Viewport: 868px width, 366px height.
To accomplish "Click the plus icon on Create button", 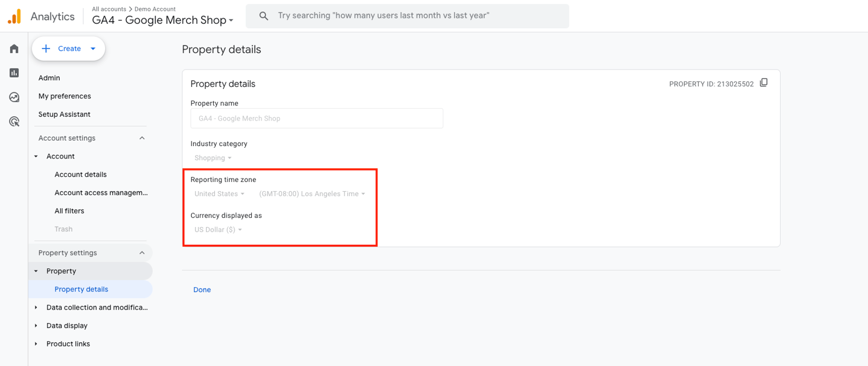I will click(46, 48).
